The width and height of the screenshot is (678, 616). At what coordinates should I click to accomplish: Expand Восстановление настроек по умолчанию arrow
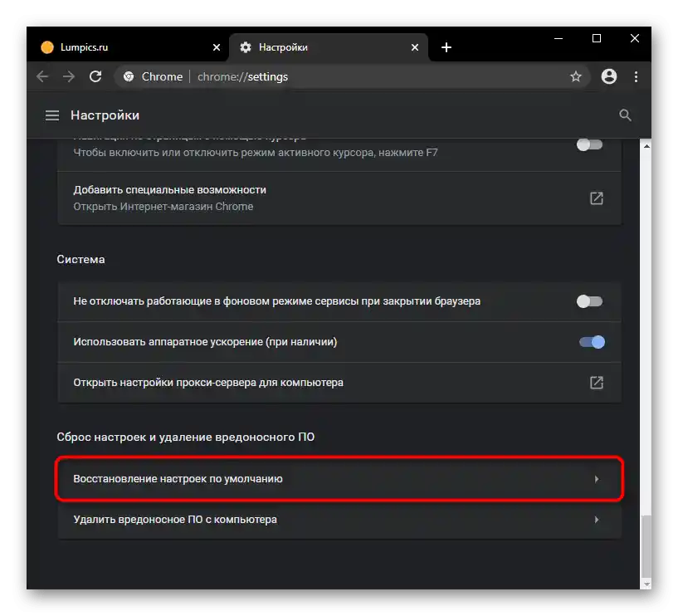pos(597,479)
